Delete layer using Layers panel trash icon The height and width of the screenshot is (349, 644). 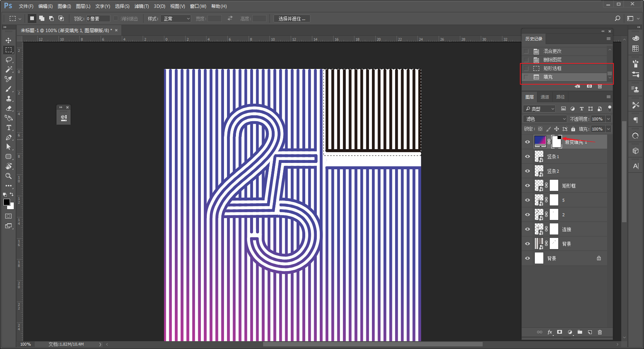(600, 332)
